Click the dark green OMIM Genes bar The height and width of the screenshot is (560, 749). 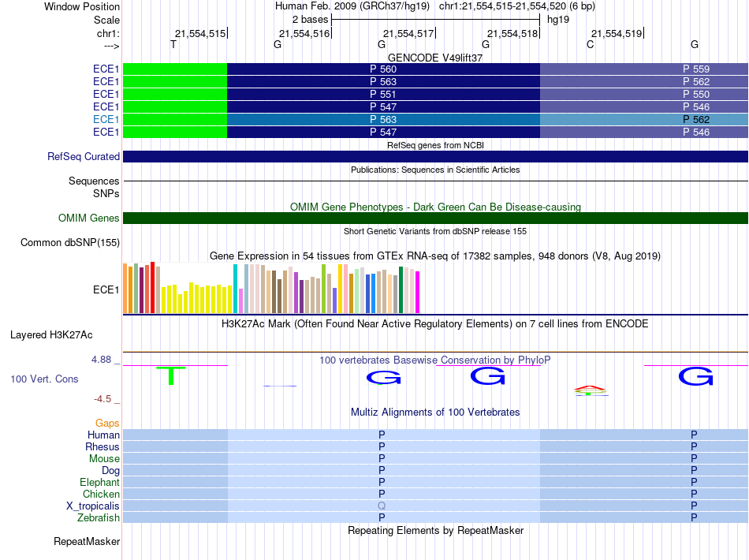coord(436,218)
